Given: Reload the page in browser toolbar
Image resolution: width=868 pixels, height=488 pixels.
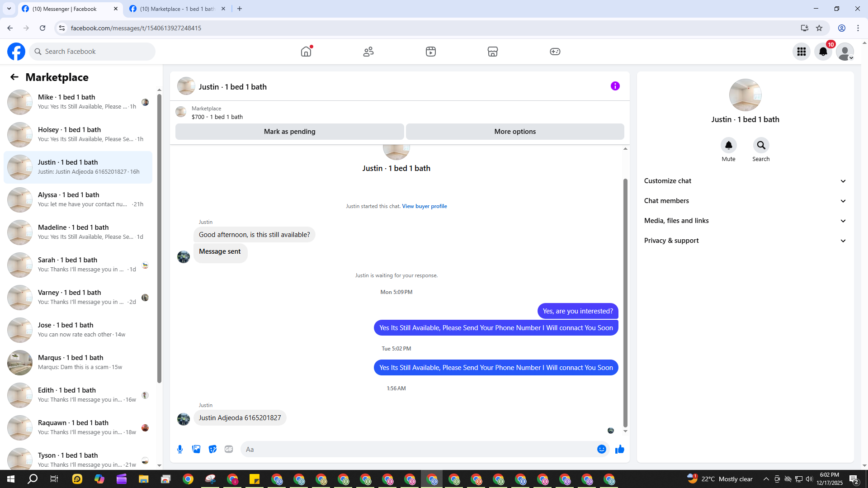Looking at the screenshot, I should click(42, 28).
